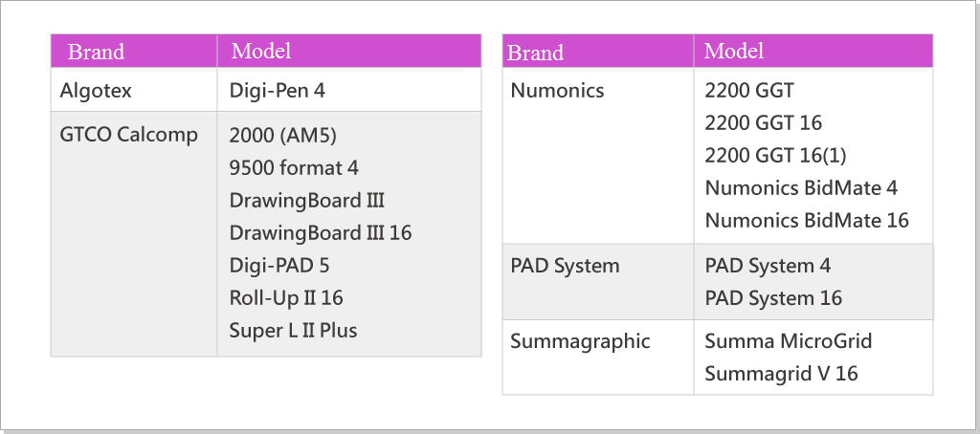This screenshot has width=980, height=434.
Task: Click the PAD System 16 entry
Action: [773, 297]
